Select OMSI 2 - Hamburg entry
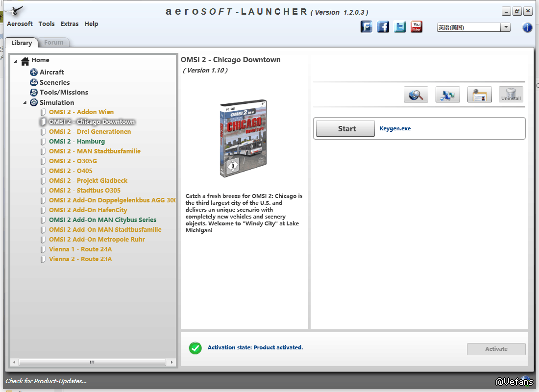The image size is (539, 392). click(x=76, y=142)
